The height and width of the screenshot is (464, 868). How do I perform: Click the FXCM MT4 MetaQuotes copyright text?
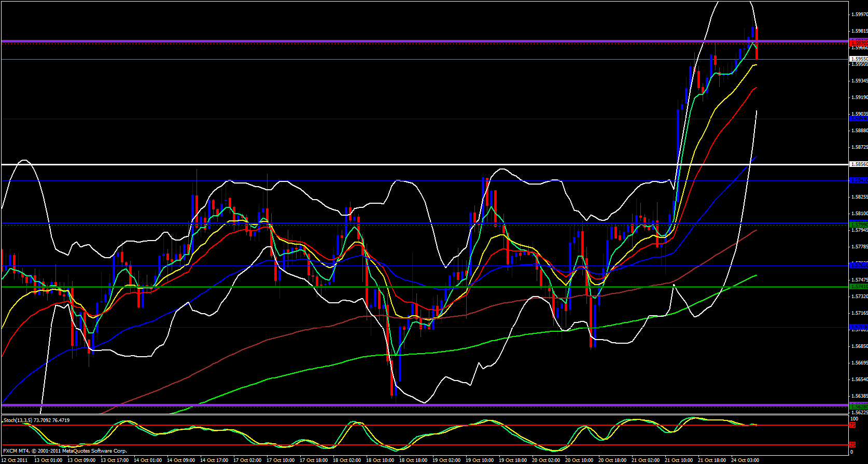[x=65, y=451]
